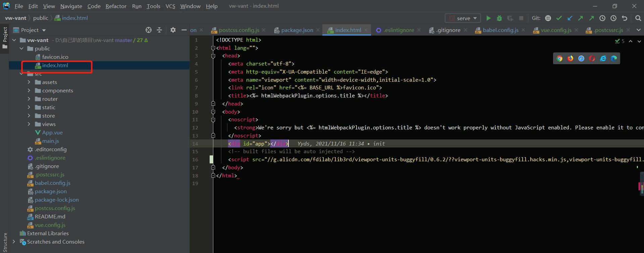Viewport: 644px width, 253px height.
Task: Show hidden editor tabs dropdown
Action: (638, 30)
